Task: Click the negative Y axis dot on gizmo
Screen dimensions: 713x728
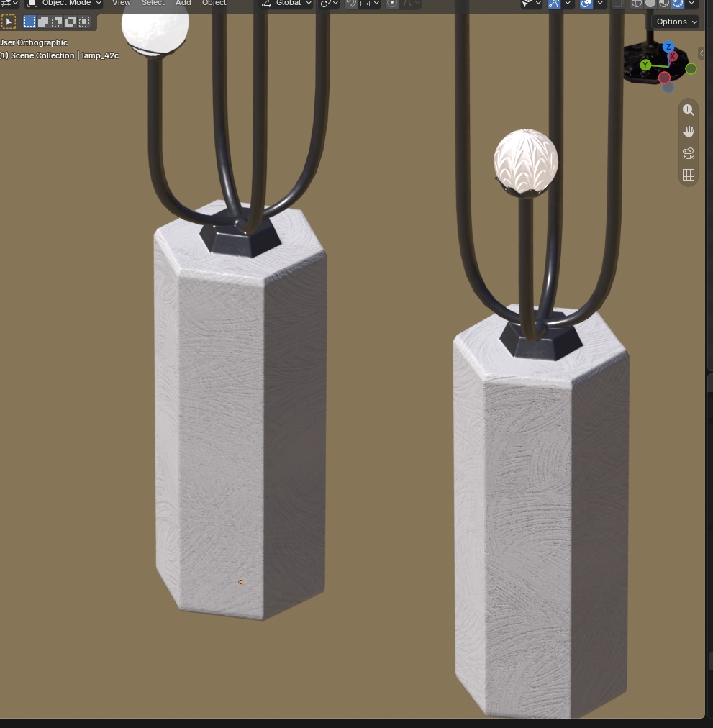Action: (691, 69)
